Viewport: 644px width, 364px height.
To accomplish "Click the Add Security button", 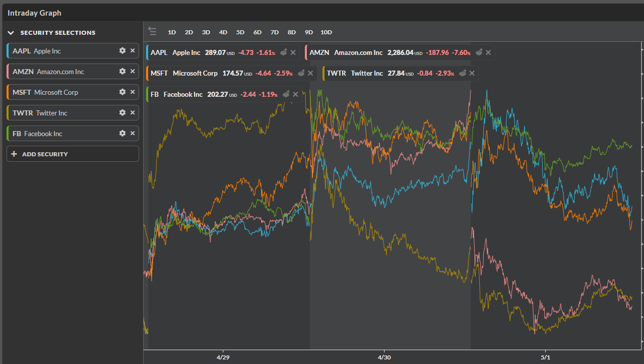I will click(x=73, y=154).
